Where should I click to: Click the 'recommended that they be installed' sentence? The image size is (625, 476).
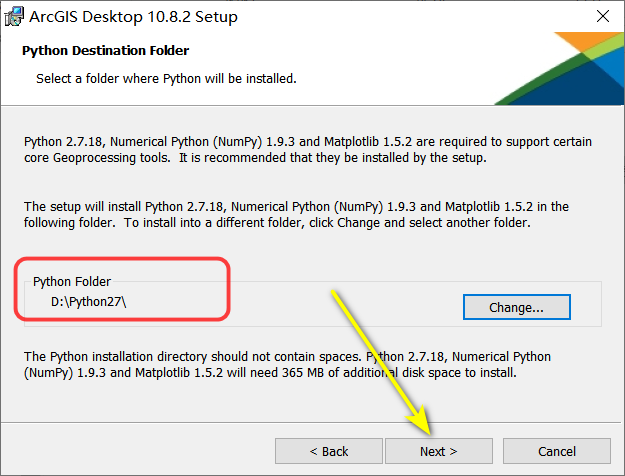coord(290,157)
